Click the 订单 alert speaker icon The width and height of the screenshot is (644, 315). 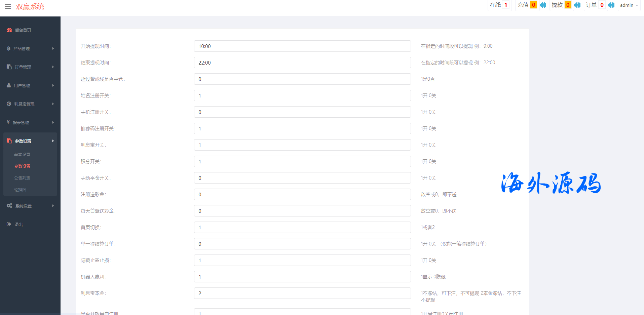pos(611,5)
